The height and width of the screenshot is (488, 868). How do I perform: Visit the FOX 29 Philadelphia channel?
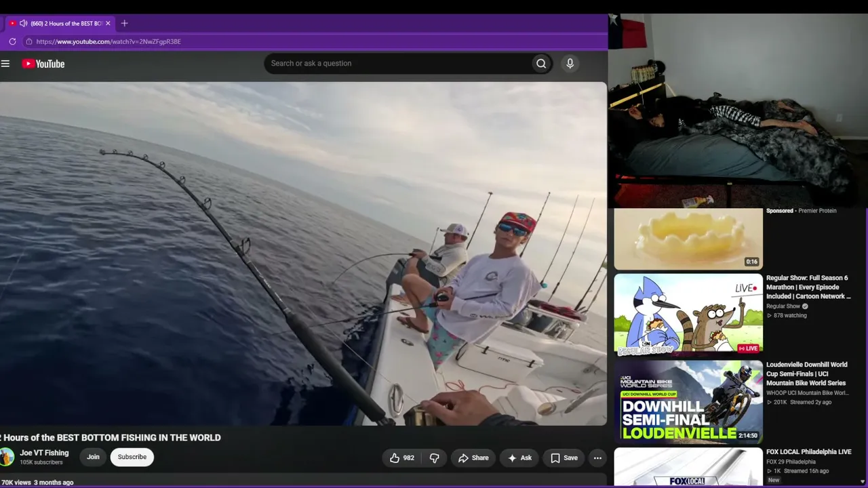click(x=790, y=462)
